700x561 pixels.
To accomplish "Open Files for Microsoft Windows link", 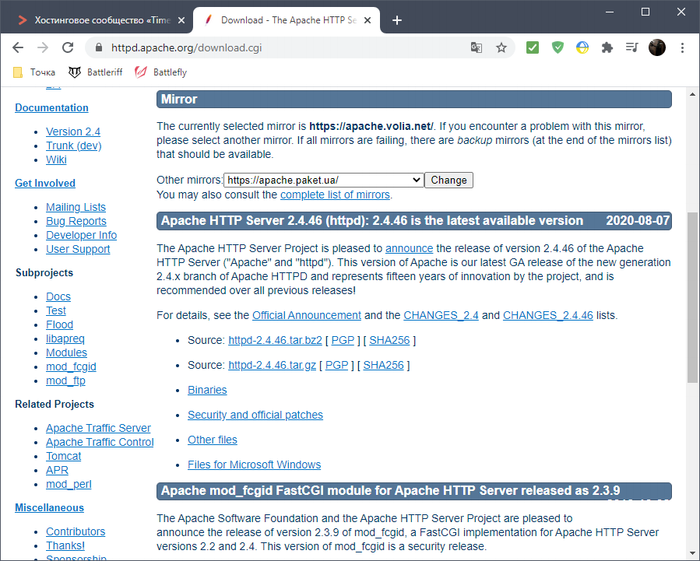I will [254, 464].
